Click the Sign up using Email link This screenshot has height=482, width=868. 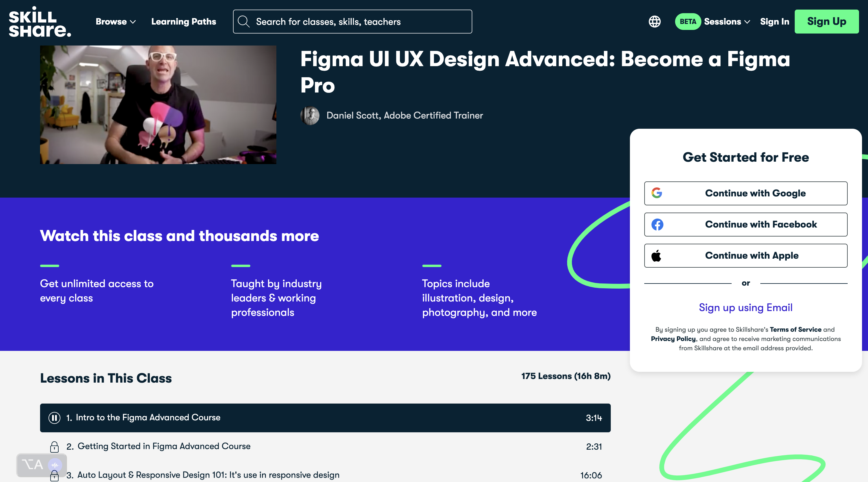pyautogui.click(x=745, y=307)
